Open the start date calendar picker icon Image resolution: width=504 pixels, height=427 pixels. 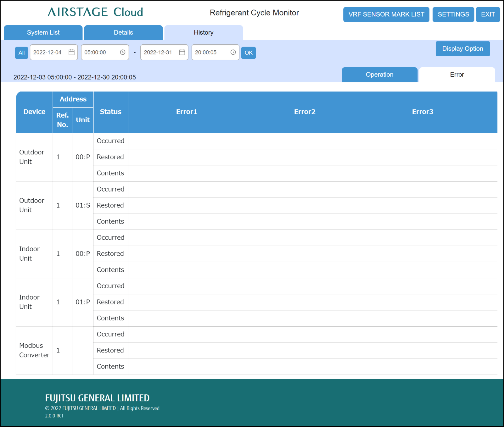(x=71, y=52)
